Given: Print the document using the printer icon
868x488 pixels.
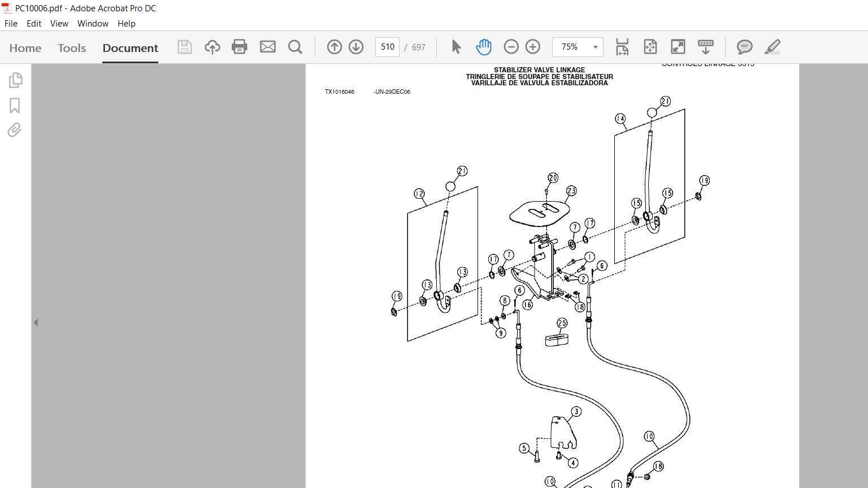Looking at the screenshot, I should tap(240, 47).
